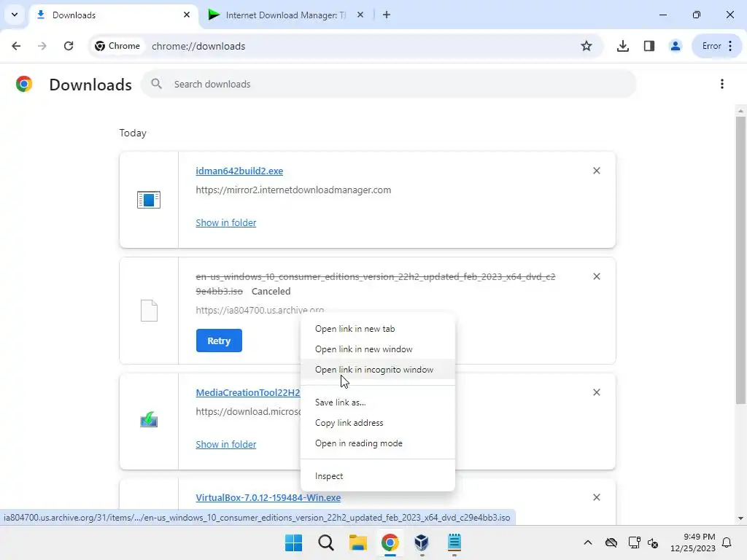Open the Windows Start menu
The height and width of the screenshot is (560, 747).
293,542
